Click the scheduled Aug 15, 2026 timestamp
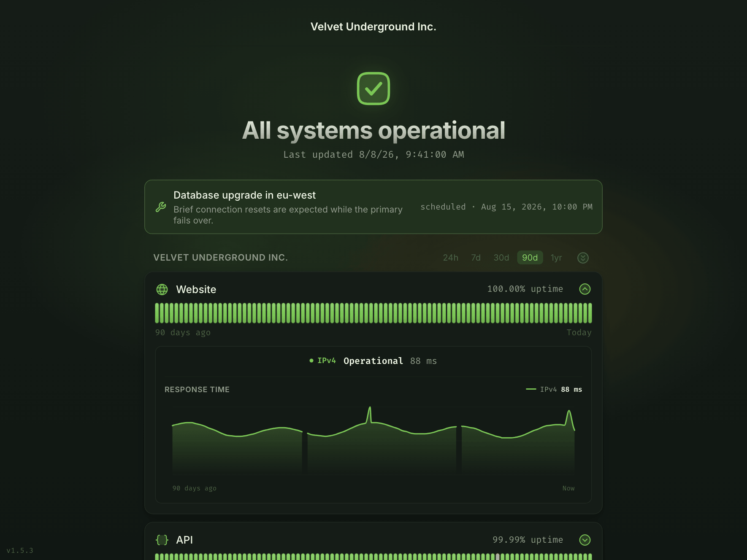Image resolution: width=747 pixels, height=560 pixels. point(506,207)
